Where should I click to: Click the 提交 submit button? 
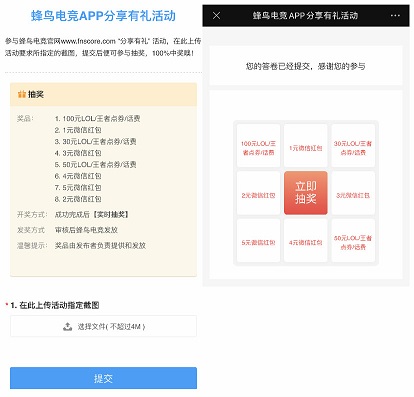tap(103, 378)
